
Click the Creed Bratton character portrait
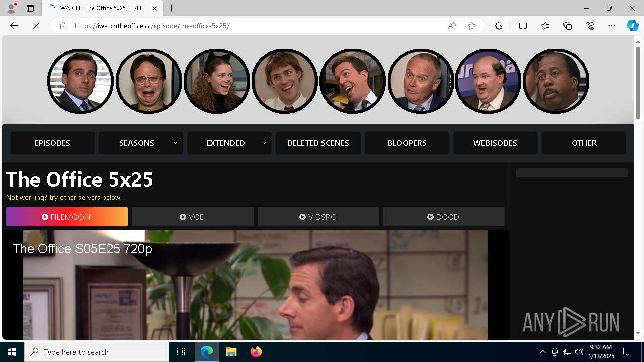pyautogui.click(x=421, y=81)
